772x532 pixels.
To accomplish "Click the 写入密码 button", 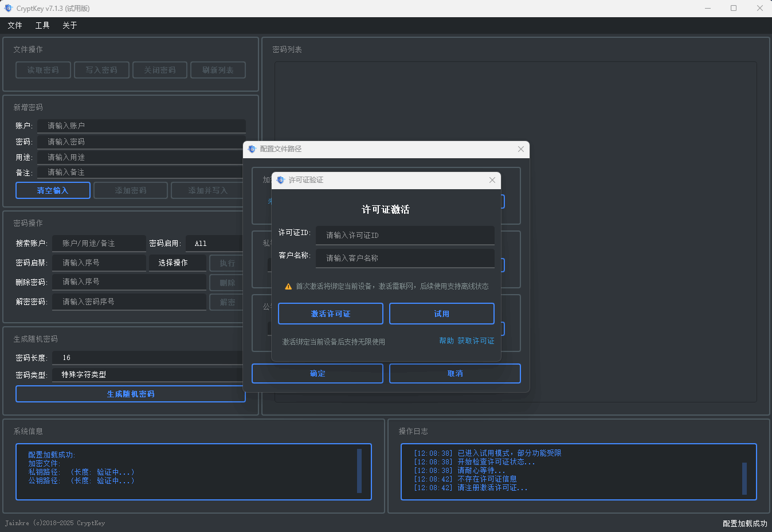I will (101, 70).
